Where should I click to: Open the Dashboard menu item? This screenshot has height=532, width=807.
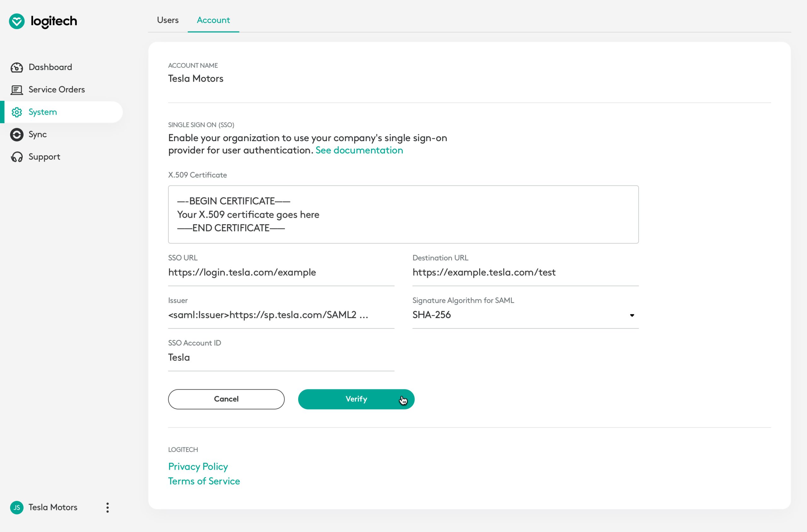pos(50,67)
